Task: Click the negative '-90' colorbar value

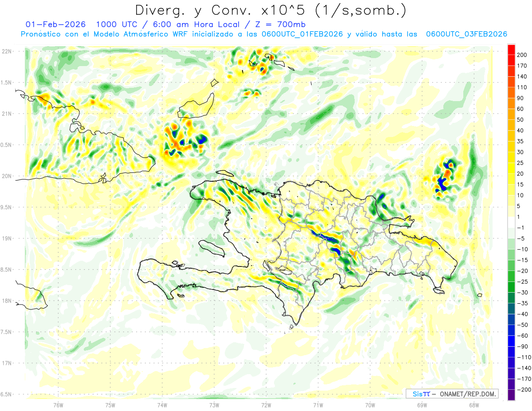Action: coord(523,347)
